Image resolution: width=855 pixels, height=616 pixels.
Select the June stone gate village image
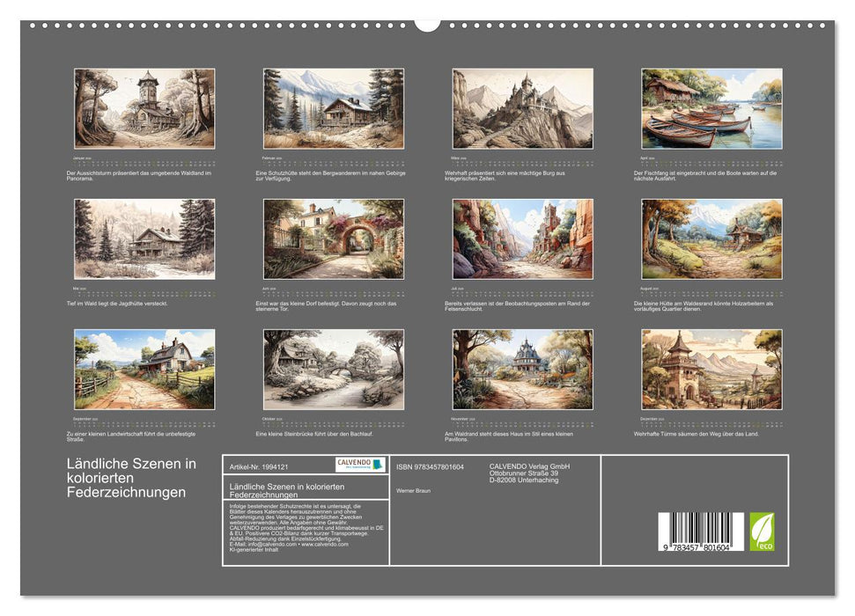[334, 238]
